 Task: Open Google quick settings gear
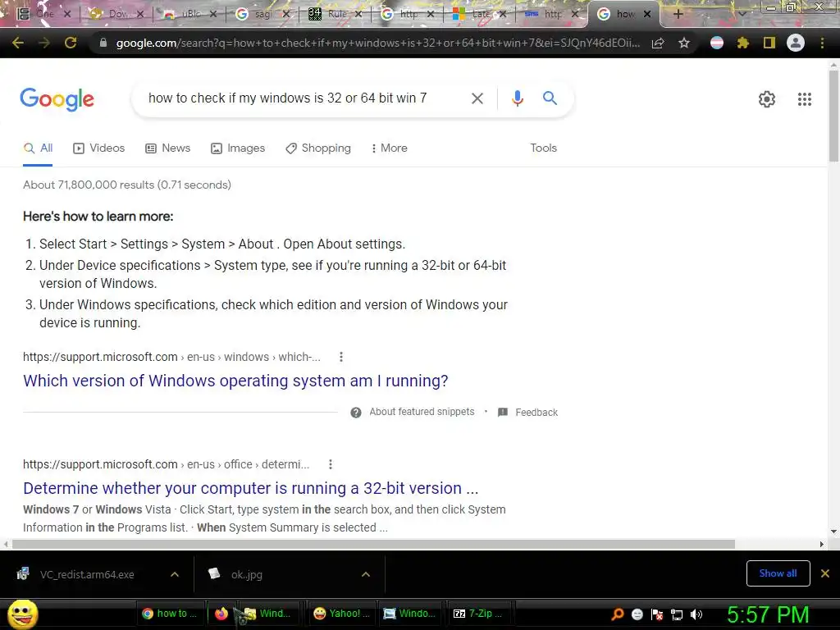click(x=767, y=99)
